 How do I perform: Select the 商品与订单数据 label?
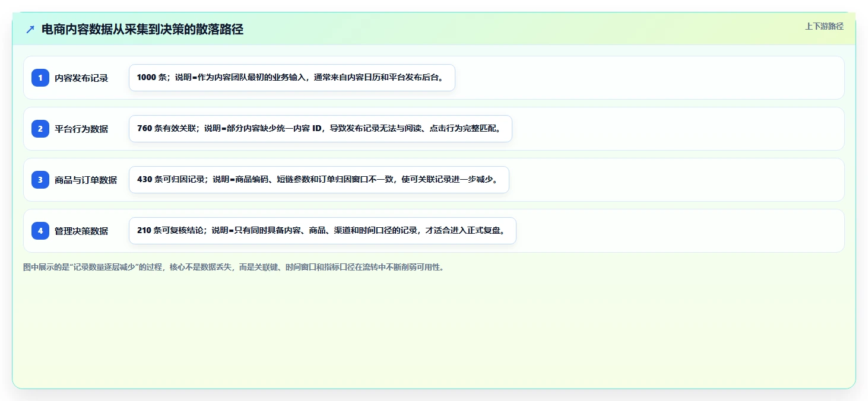85,180
